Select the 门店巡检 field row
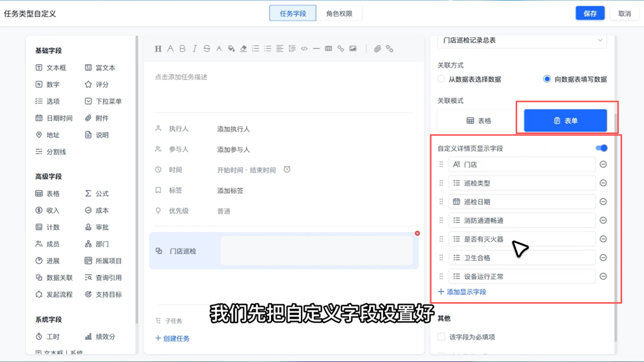This screenshot has height=362, width=644. [284, 251]
